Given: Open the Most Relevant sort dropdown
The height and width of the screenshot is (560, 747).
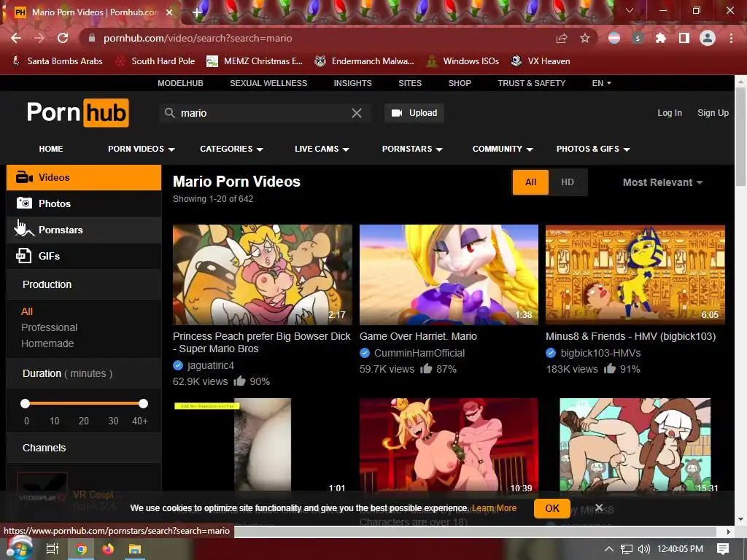Looking at the screenshot, I should pos(662,182).
